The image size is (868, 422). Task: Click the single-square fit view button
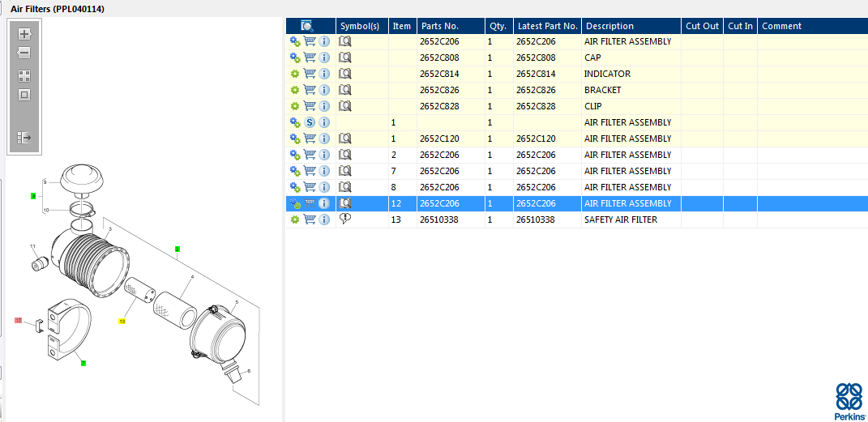tap(24, 95)
